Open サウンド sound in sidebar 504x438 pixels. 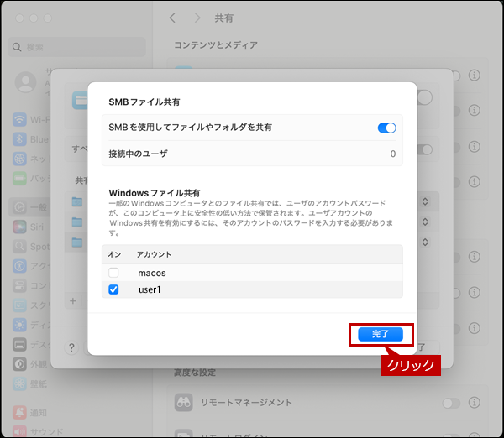pyautogui.click(x=38, y=432)
